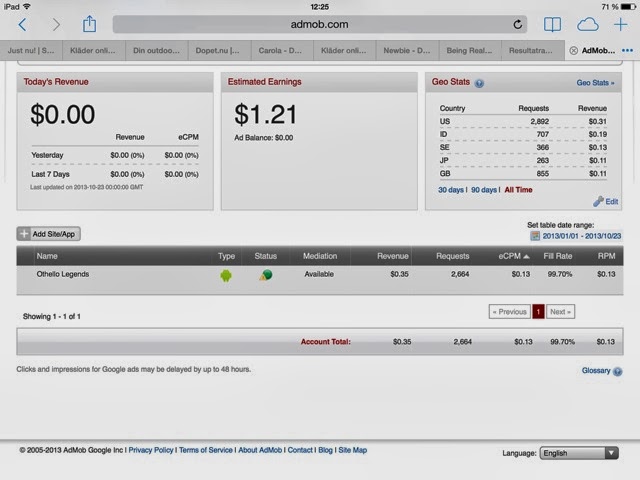Viewport: 640px width, 480px height.
Task: Select the All Time geo filter
Action: [518, 190]
